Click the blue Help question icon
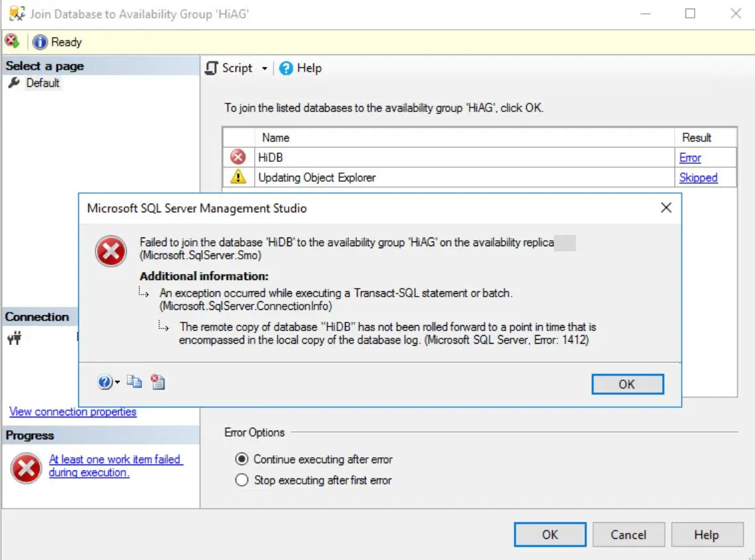 point(285,68)
